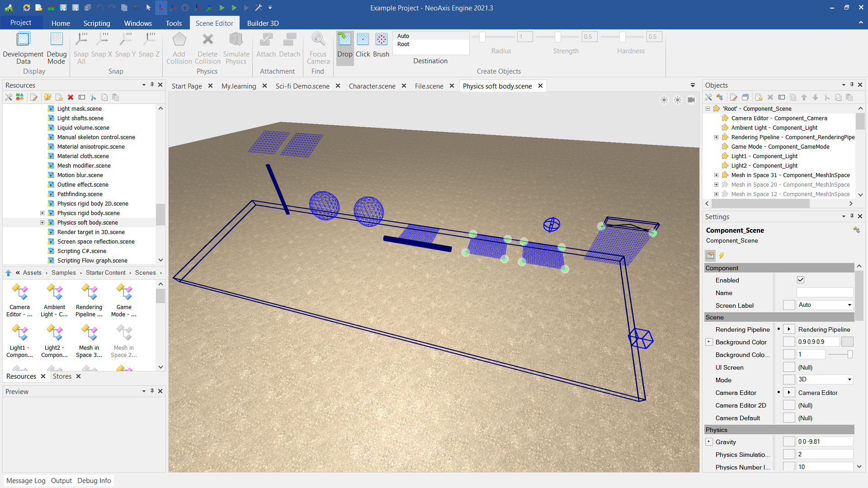
Task: Click the Focus Camera icon
Action: point(318,39)
